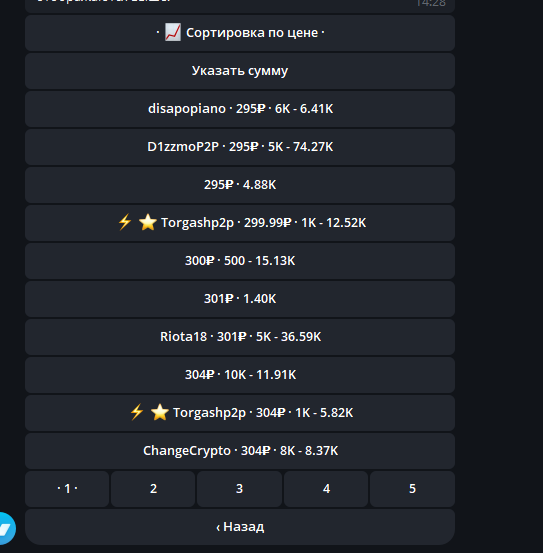Click the lightning icon on Torgashp2p 304₽ offer
The width and height of the screenshot is (543, 553).
pyautogui.click(x=137, y=412)
